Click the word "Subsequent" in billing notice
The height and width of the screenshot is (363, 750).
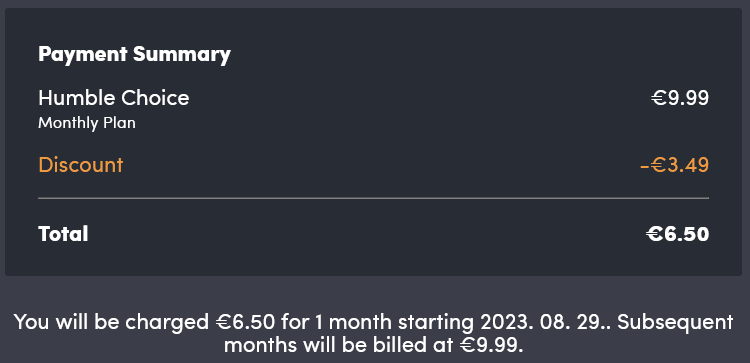(x=675, y=323)
